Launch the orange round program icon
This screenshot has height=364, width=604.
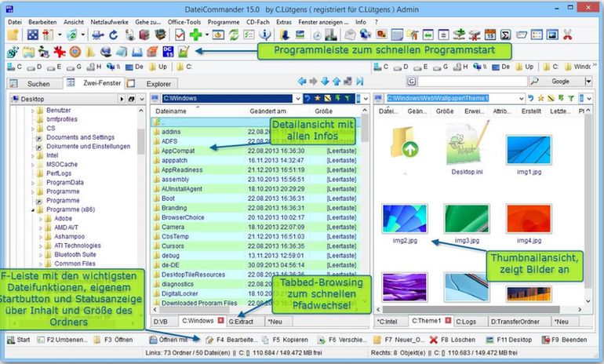75,51
